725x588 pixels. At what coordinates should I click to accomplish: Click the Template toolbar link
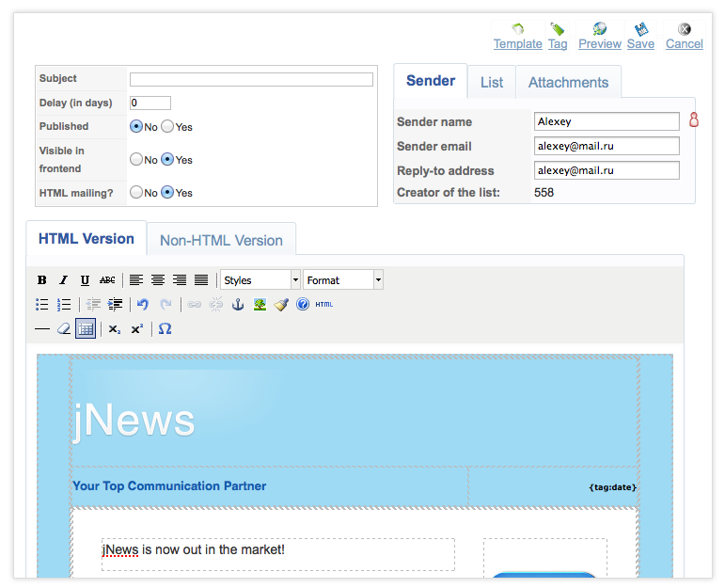517,36
